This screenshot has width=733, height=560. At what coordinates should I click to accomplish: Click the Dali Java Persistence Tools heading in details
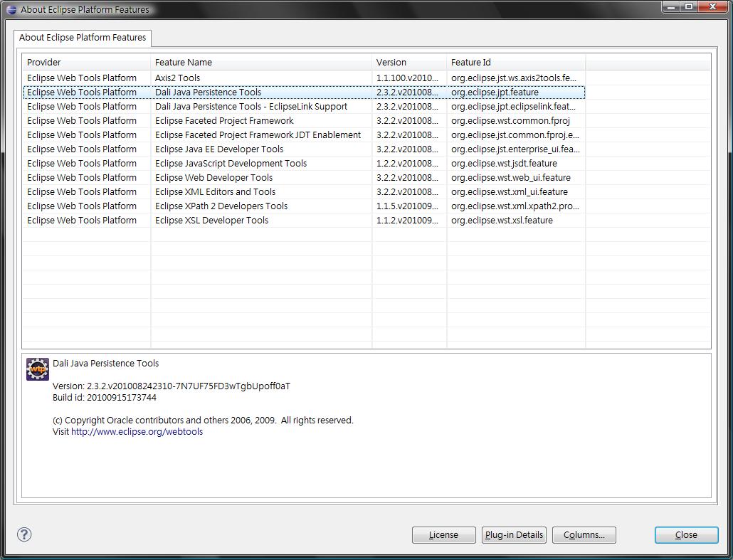click(x=105, y=363)
